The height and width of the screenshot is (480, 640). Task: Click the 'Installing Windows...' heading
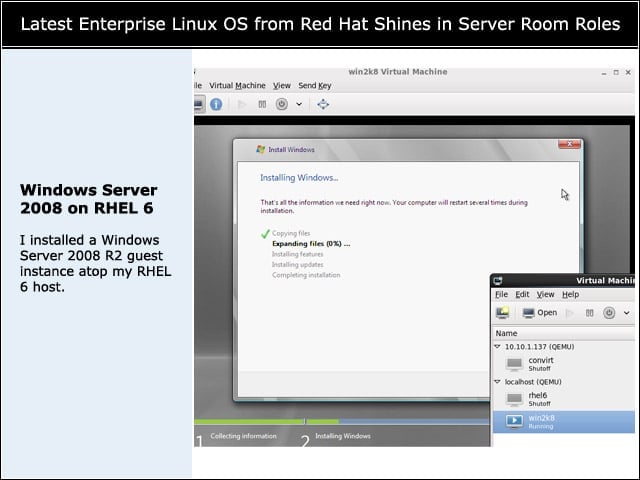pyautogui.click(x=299, y=178)
